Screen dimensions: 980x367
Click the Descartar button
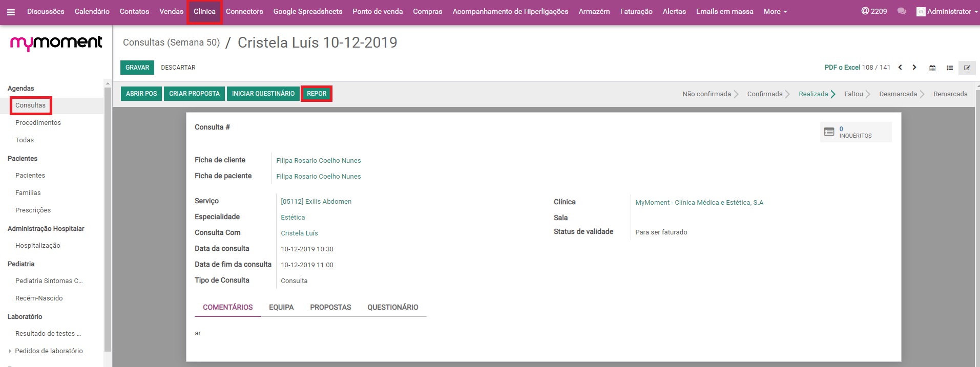(178, 68)
